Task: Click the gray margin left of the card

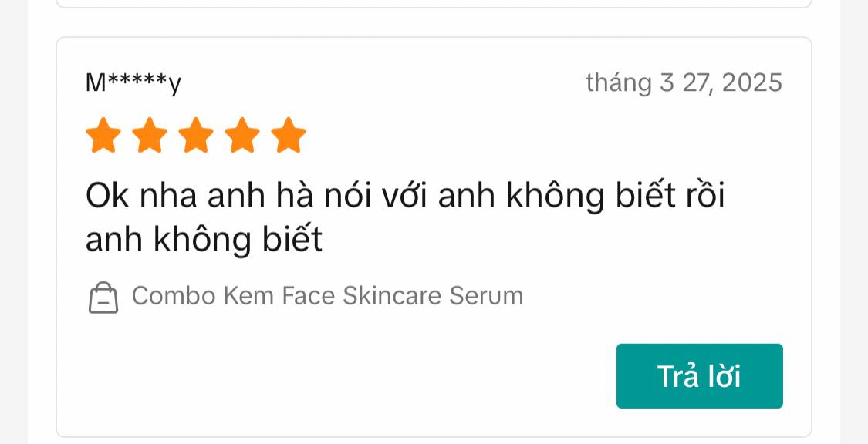Action: click(14, 221)
